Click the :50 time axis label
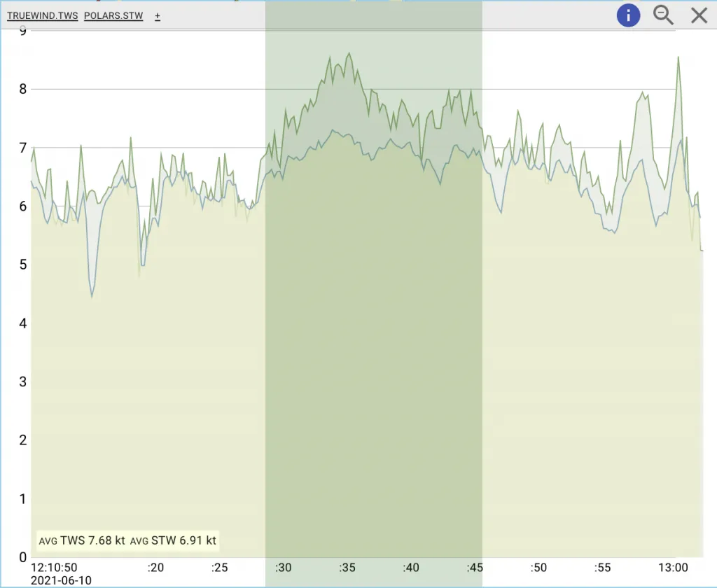 click(x=538, y=567)
